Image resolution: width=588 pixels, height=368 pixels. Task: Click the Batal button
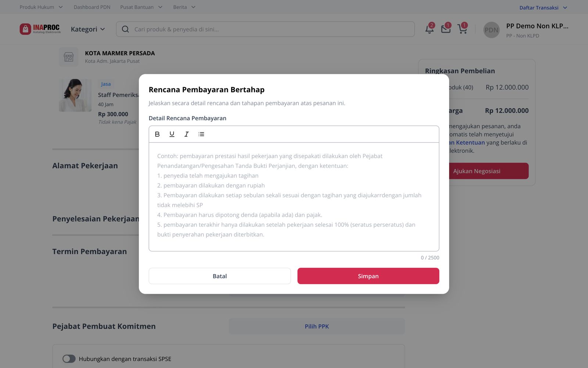click(220, 276)
